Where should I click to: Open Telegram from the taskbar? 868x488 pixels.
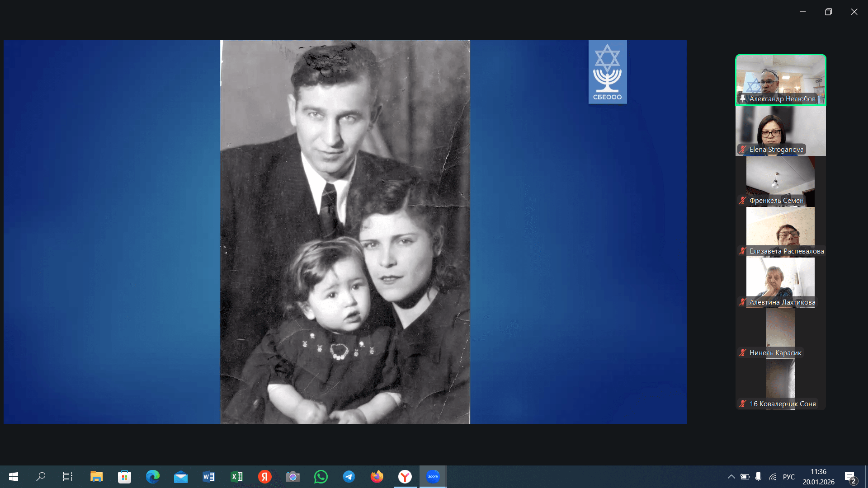349,477
